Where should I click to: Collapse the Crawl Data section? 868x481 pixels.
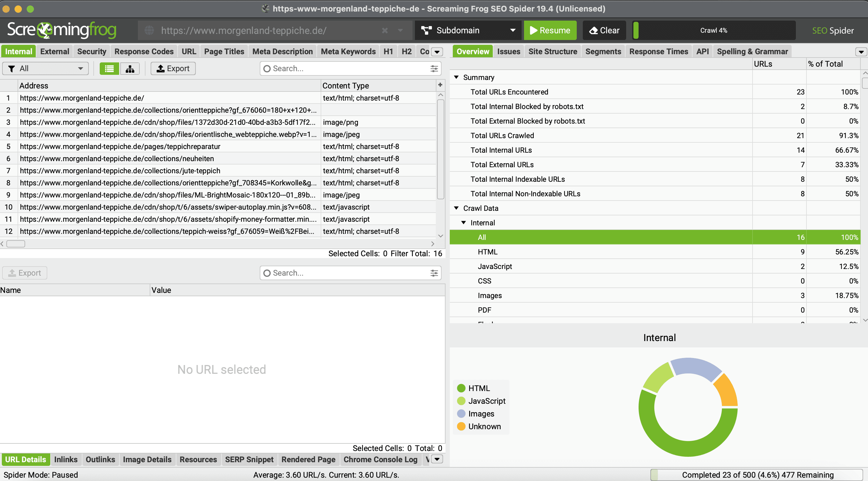coord(456,208)
